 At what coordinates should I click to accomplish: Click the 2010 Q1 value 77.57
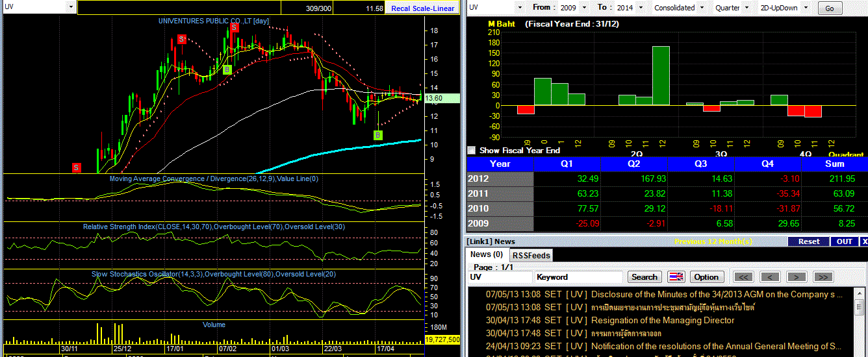(587, 208)
